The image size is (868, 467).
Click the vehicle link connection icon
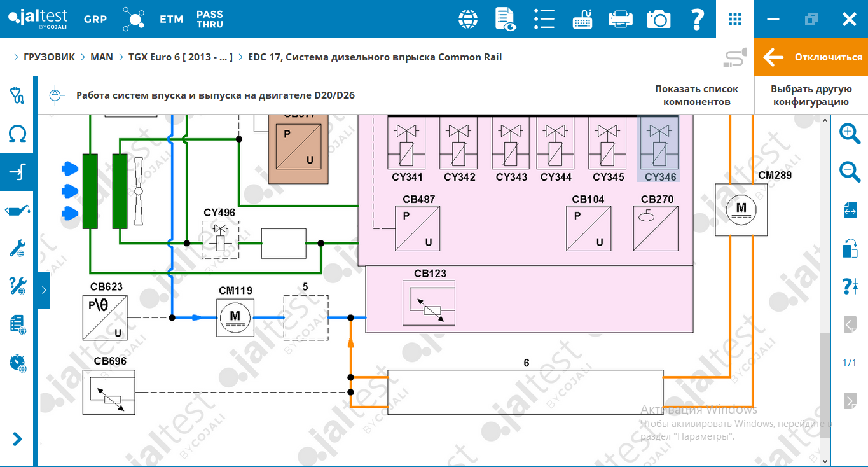[x=734, y=58]
